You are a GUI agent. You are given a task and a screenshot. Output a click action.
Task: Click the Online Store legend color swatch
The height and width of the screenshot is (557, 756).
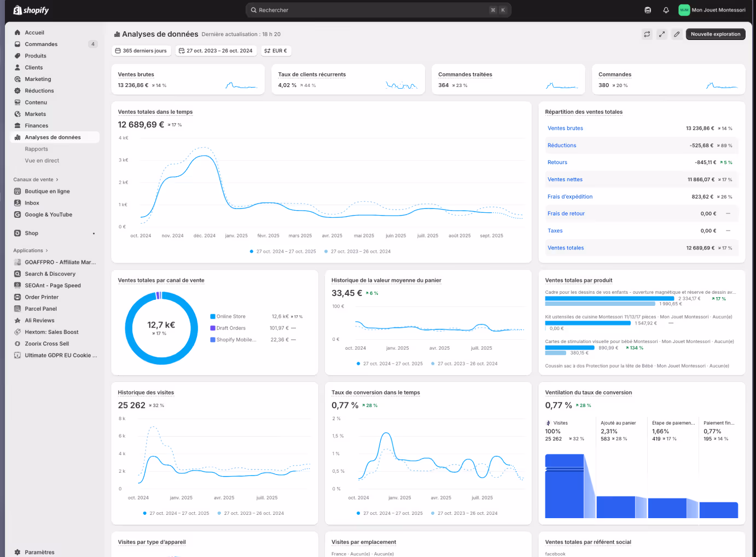click(x=213, y=316)
